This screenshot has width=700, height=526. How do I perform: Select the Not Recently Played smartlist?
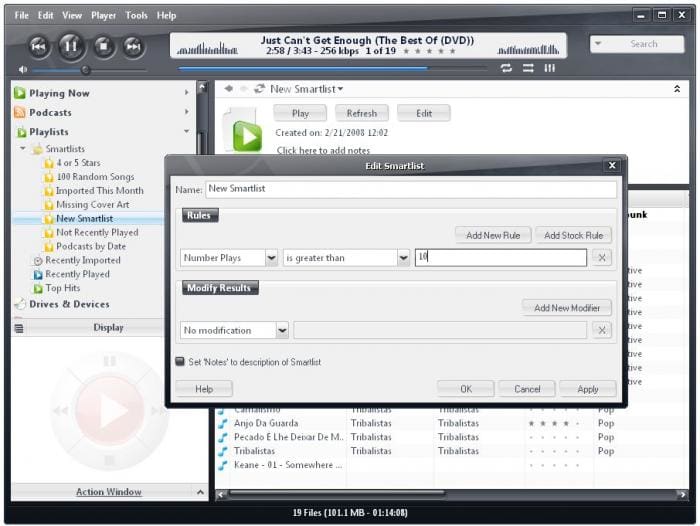click(97, 232)
